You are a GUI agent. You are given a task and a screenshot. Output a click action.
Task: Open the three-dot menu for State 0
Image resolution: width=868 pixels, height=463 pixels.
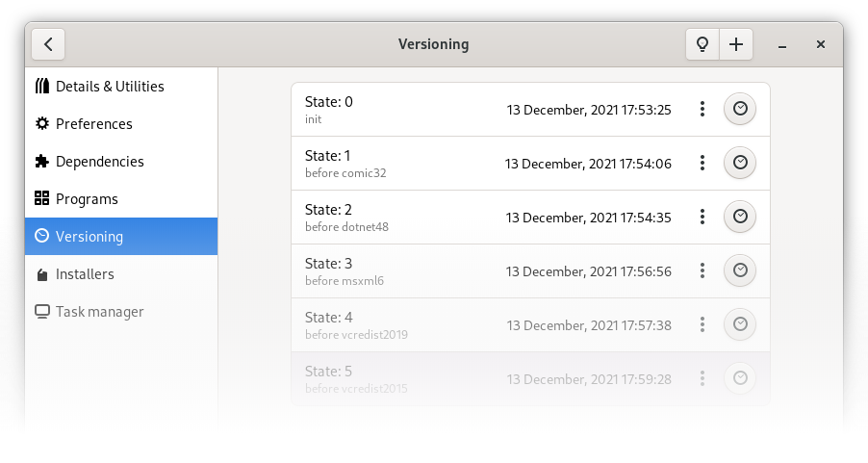click(702, 109)
